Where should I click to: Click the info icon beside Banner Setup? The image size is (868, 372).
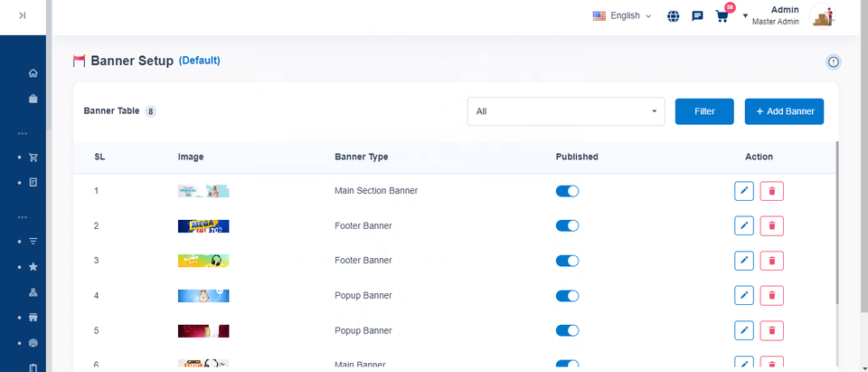(x=833, y=62)
